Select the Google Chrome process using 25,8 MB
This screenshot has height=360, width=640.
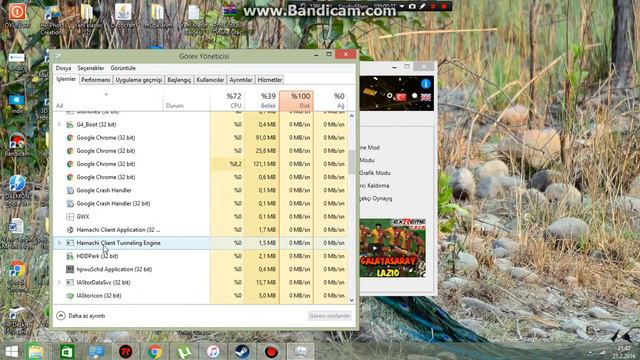click(x=201, y=151)
